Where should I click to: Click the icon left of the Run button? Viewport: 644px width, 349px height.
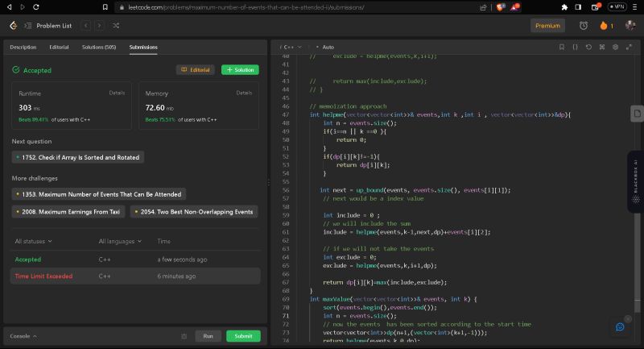point(184,336)
